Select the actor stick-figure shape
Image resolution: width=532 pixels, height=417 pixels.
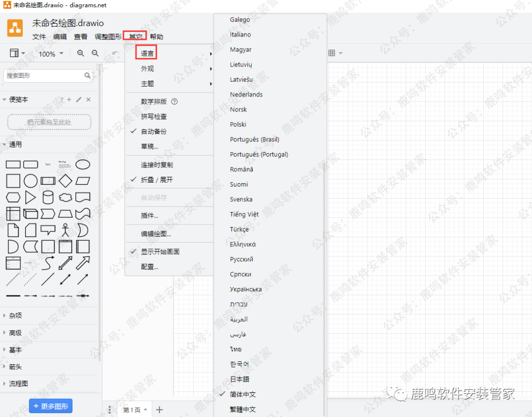tap(65, 229)
